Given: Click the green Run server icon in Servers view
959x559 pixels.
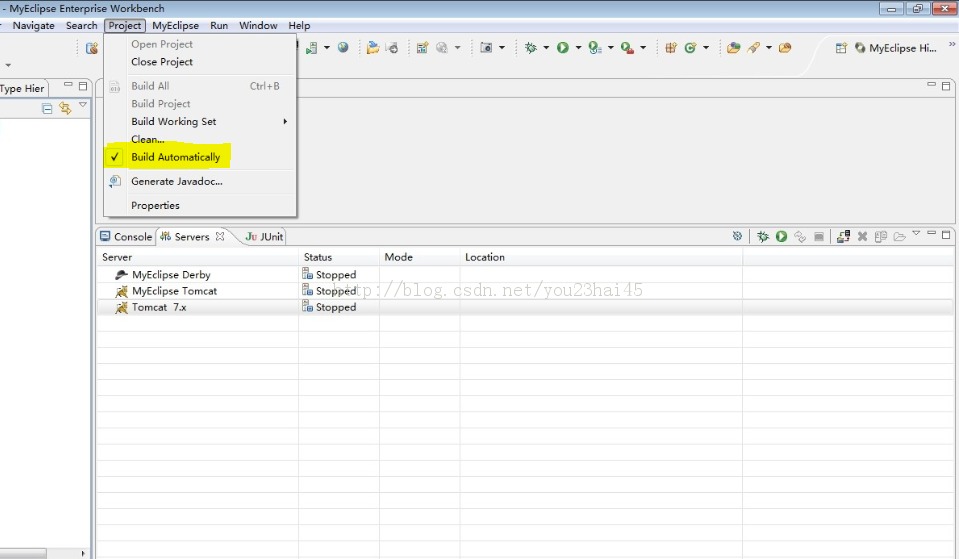Looking at the screenshot, I should pos(781,237).
